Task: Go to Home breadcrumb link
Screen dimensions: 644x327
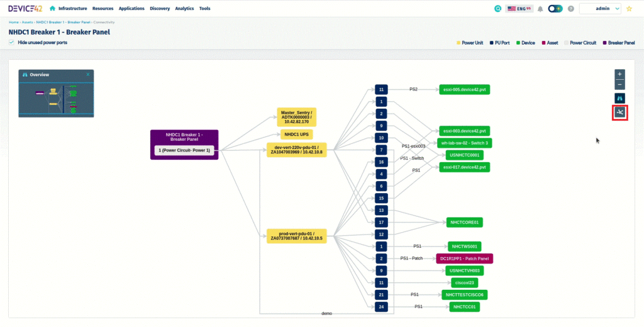Action: 14,22
